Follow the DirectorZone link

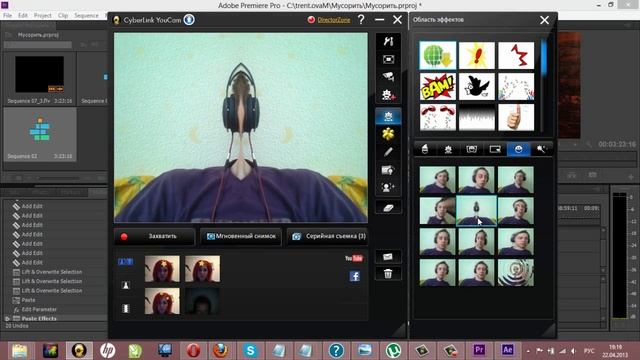[x=333, y=20]
